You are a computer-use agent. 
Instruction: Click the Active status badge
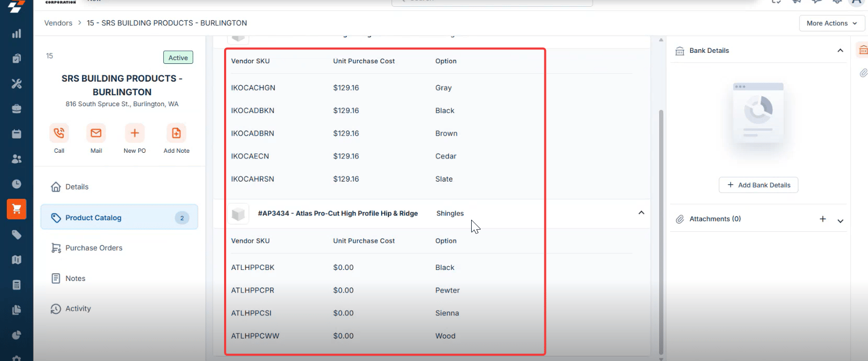(178, 58)
